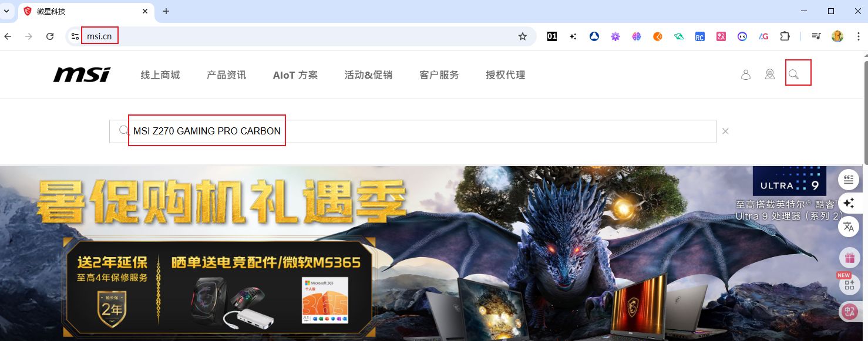Click the pink brain extension icon
This screenshot has height=341, width=868.
coord(637,36)
